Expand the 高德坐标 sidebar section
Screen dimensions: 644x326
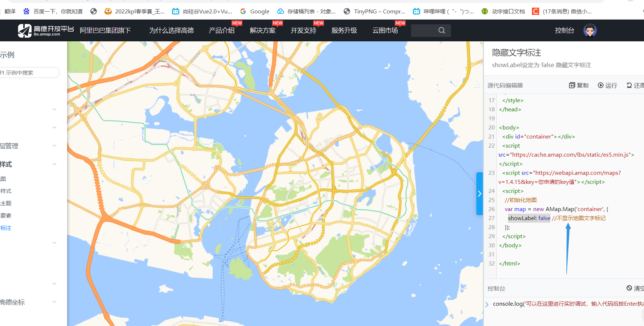point(54,302)
